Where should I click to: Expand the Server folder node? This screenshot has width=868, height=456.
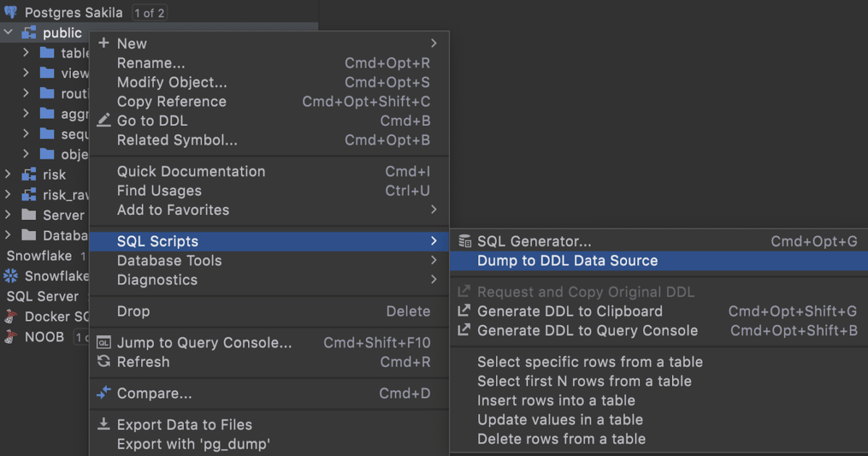click(x=9, y=215)
